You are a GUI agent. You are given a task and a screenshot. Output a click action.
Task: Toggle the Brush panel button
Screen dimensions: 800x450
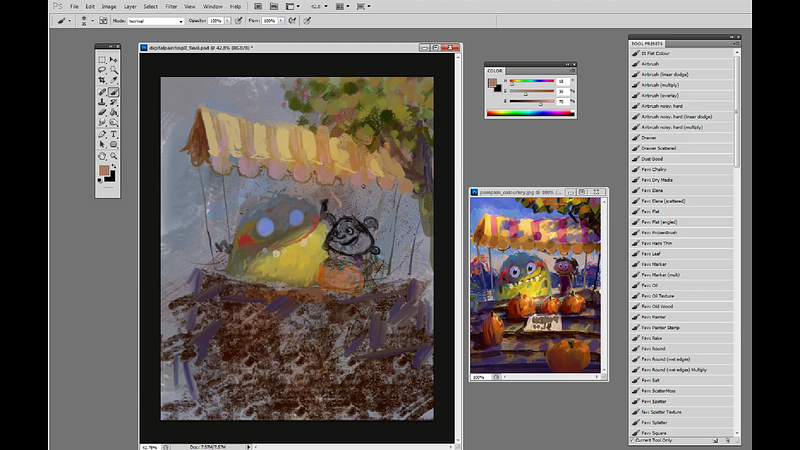[103, 21]
